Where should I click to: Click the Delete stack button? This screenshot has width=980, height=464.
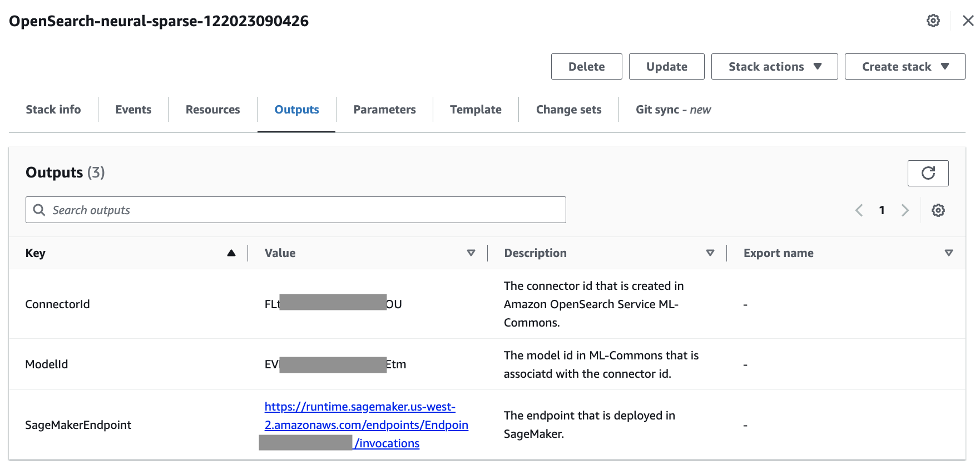587,67
